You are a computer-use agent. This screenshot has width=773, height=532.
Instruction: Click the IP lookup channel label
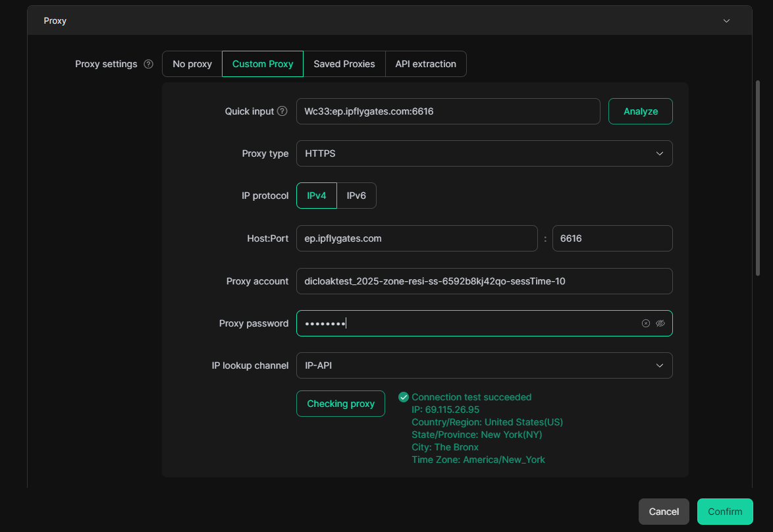coord(250,365)
